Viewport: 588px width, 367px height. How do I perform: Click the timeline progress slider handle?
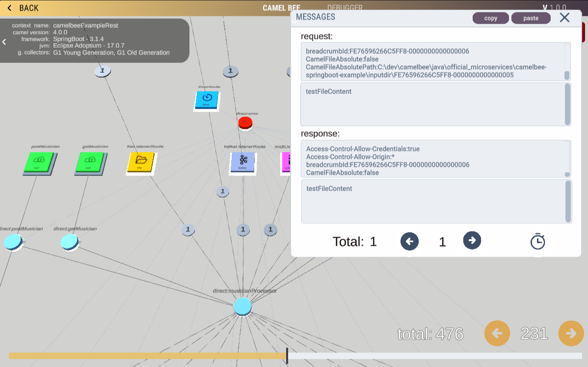click(287, 355)
